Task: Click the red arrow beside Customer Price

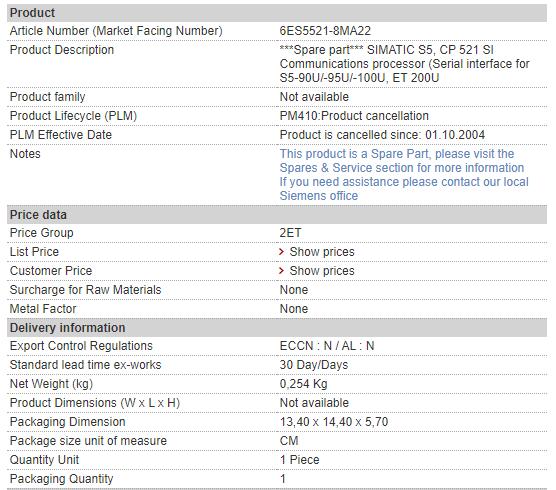Action: pos(282,271)
